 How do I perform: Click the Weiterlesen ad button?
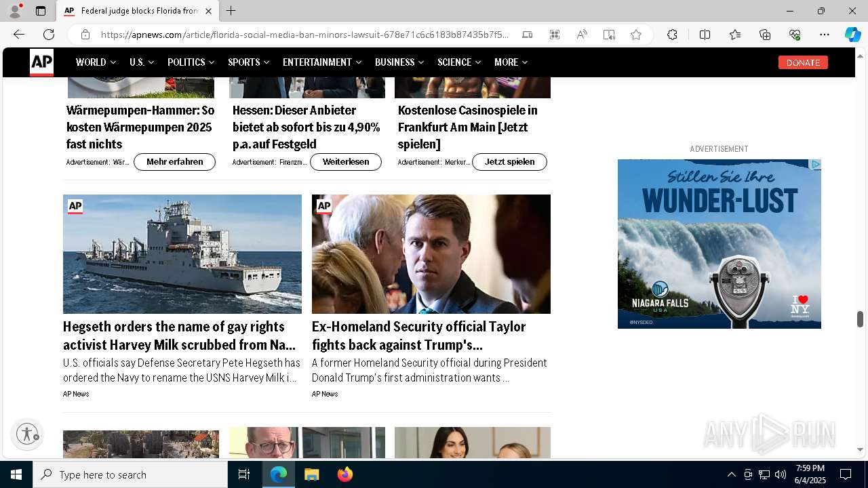[x=346, y=162]
